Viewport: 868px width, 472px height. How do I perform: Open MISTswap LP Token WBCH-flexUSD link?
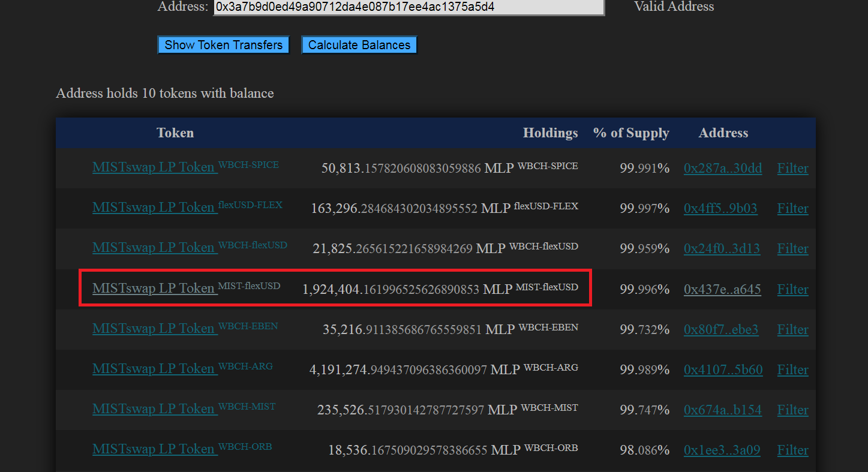[190, 247]
